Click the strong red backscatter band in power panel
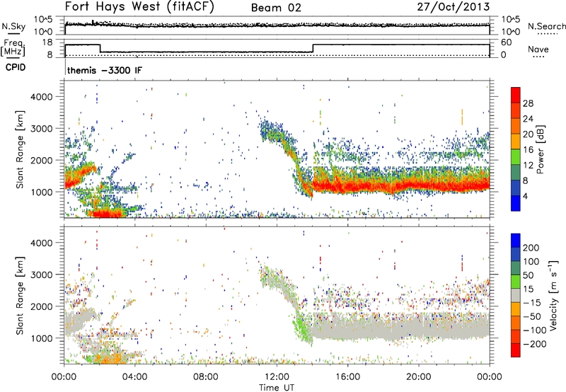The height and width of the screenshot is (392, 566). 400,185
